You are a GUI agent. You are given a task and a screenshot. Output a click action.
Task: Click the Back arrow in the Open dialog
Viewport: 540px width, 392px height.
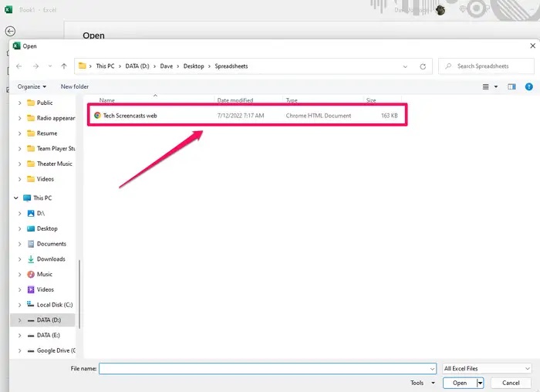tap(19, 66)
